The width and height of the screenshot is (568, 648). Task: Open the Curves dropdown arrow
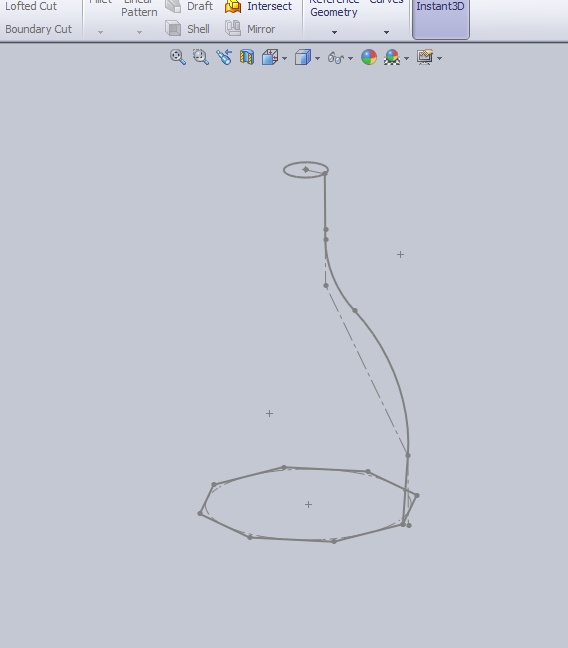coord(386,32)
